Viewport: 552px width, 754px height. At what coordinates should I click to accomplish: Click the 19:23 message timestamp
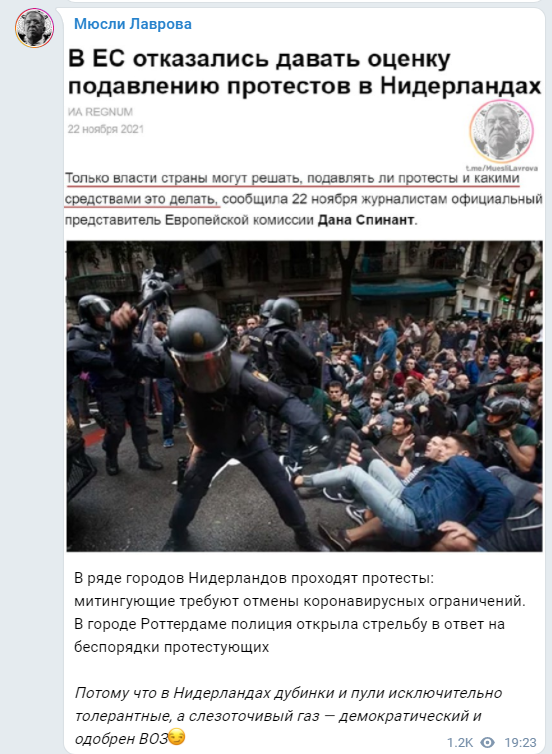coord(520,742)
